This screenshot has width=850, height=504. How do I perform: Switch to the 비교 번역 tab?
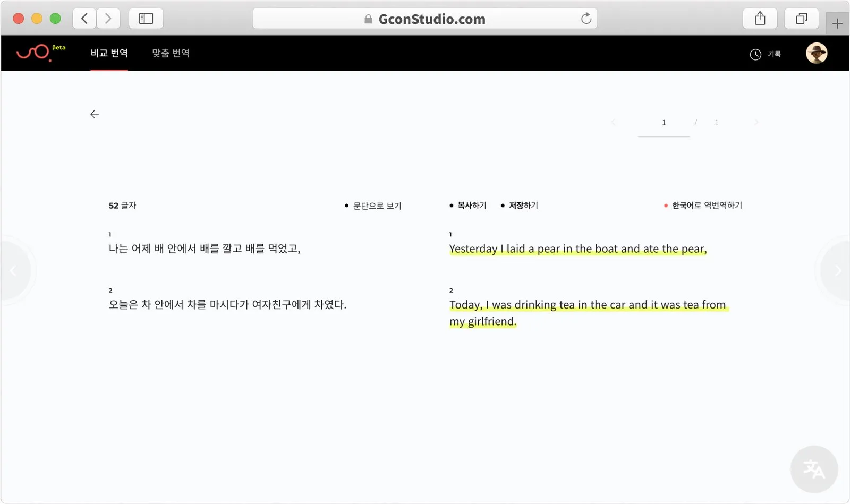109,53
